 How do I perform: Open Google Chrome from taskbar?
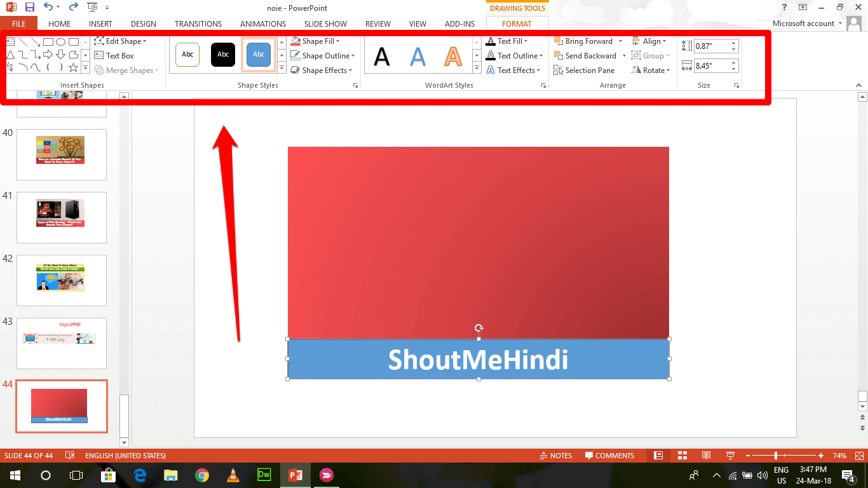pyautogui.click(x=202, y=475)
